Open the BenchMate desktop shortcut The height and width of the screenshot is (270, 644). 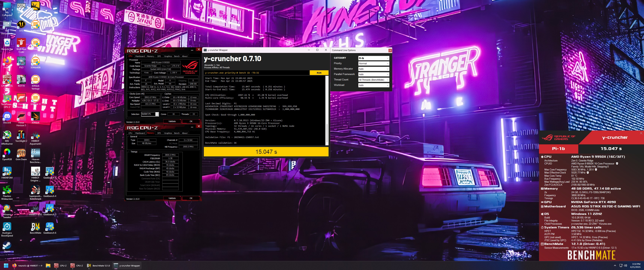[x=35, y=228]
